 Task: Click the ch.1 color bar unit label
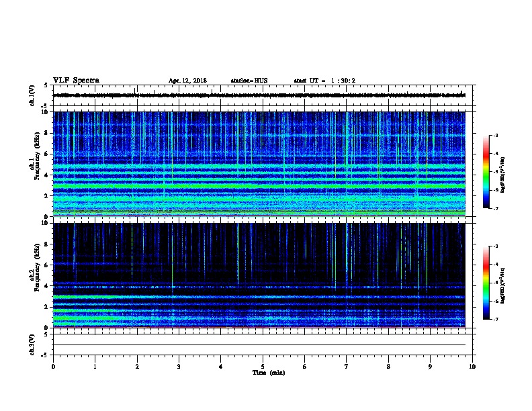(503, 175)
